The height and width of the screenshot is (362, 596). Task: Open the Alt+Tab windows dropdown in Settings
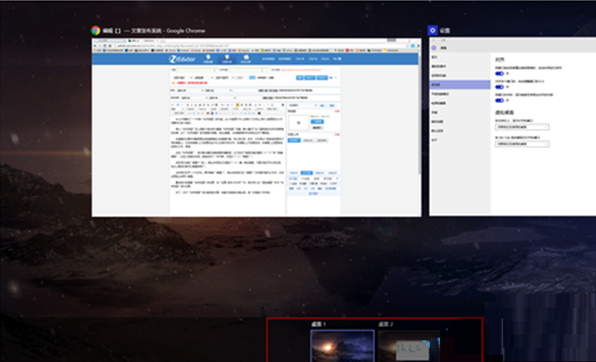point(522,144)
